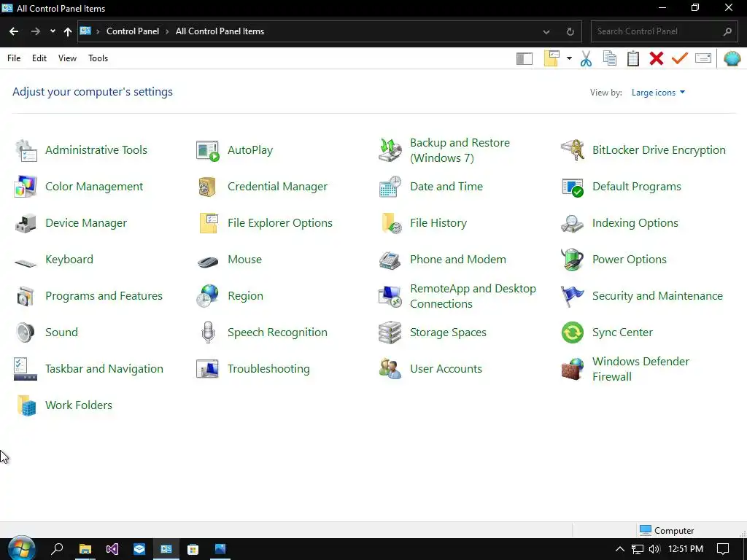
Task: Click the Paste clipboard toolbar icon
Action: [x=633, y=58]
